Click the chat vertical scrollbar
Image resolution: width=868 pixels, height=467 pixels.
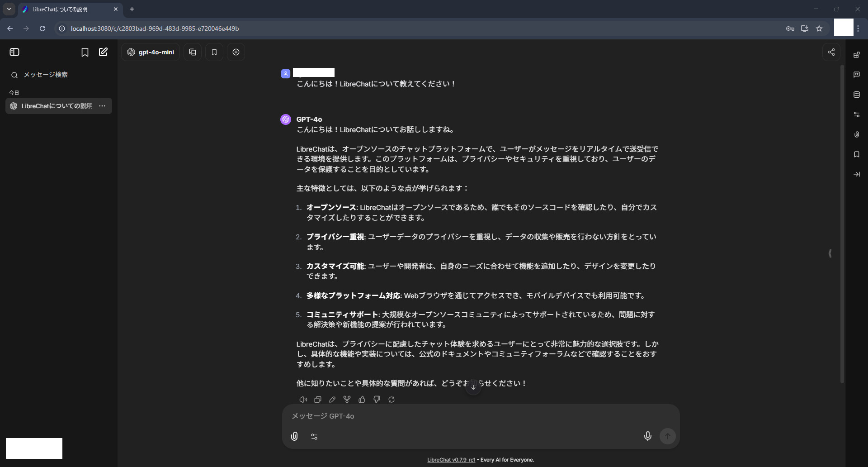[x=842, y=224]
